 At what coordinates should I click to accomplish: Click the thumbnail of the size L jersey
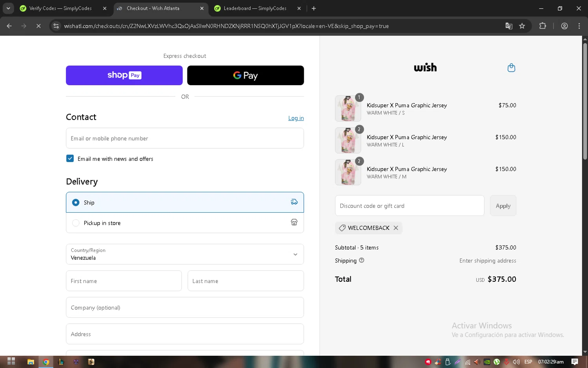coord(348,140)
